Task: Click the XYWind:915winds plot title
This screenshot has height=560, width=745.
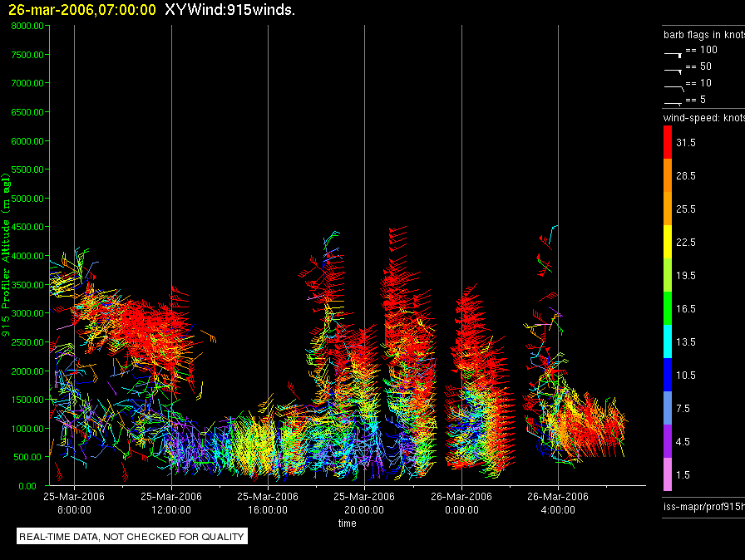Action: point(230,9)
